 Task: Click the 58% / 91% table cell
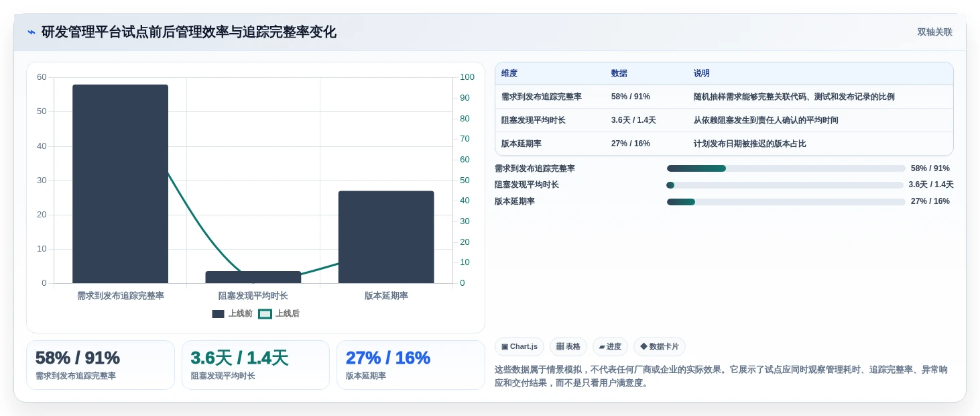click(631, 97)
